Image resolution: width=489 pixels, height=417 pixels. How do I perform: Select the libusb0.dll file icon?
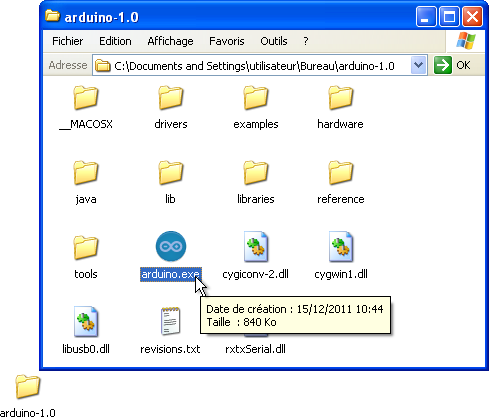tap(86, 322)
